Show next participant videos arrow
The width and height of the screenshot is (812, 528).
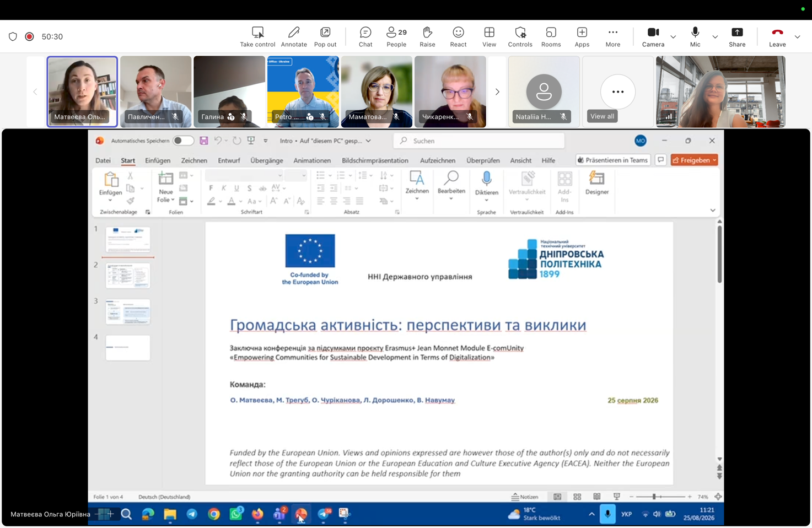tap(497, 91)
